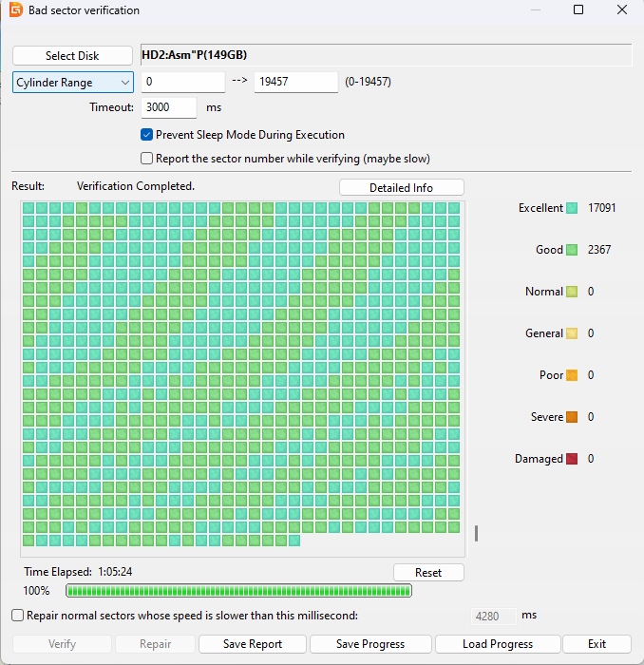Click the Reset button
Image resolution: width=644 pixels, height=665 pixels.
[x=428, y=572]
